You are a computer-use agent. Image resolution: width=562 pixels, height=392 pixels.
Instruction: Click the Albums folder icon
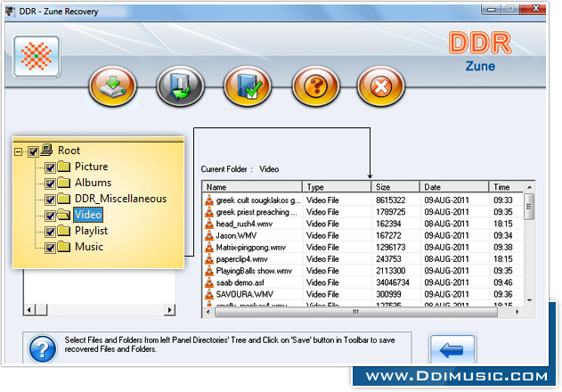tap(64, 183)
